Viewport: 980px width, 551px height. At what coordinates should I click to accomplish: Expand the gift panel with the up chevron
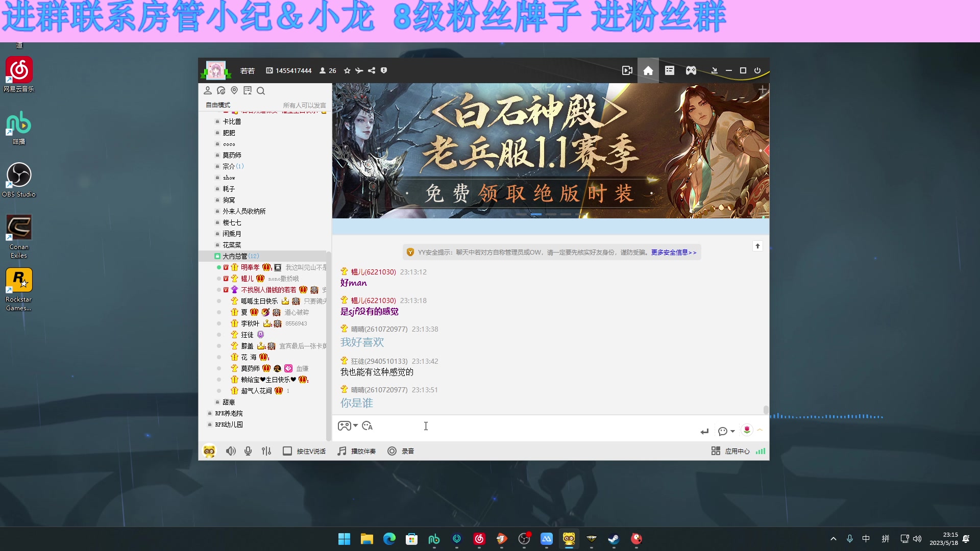pos(760,430)
